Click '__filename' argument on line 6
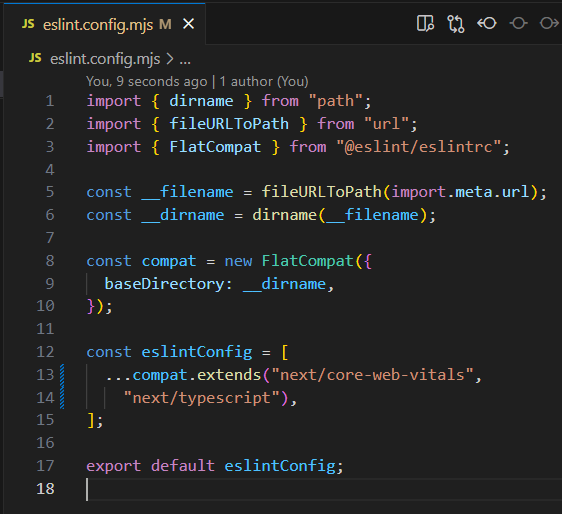The height and width of the screenshot is (514, 562). coord(372,215)
